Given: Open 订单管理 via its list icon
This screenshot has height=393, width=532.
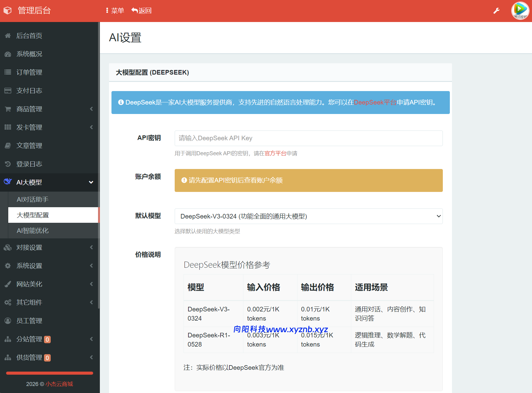Looking at the screenshot, I should coord(8,72).
